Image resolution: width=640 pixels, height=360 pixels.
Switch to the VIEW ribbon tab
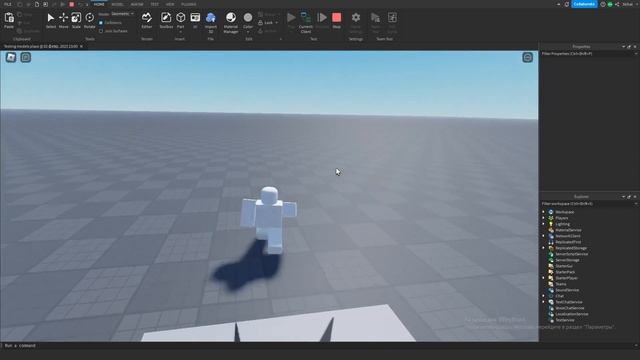170,4
